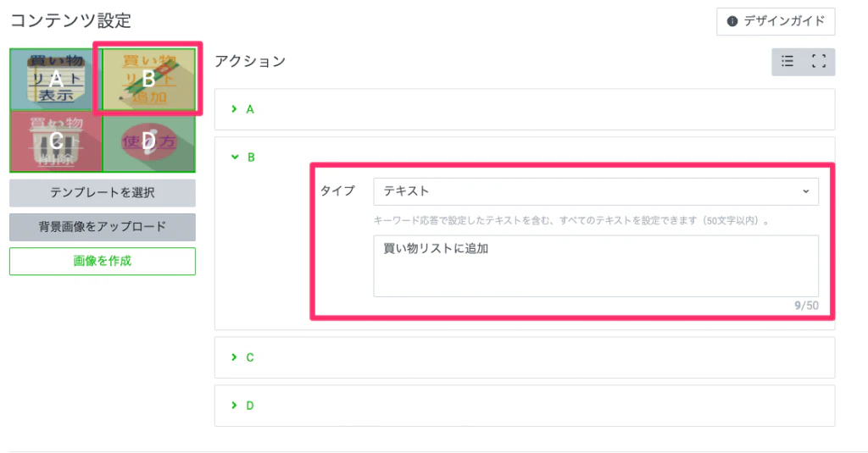Image resolution: width=868 pixels, height=453 pixels.
Task: Click the arrow at the タイプ dropdown's right edge
Action: [805, 191]
